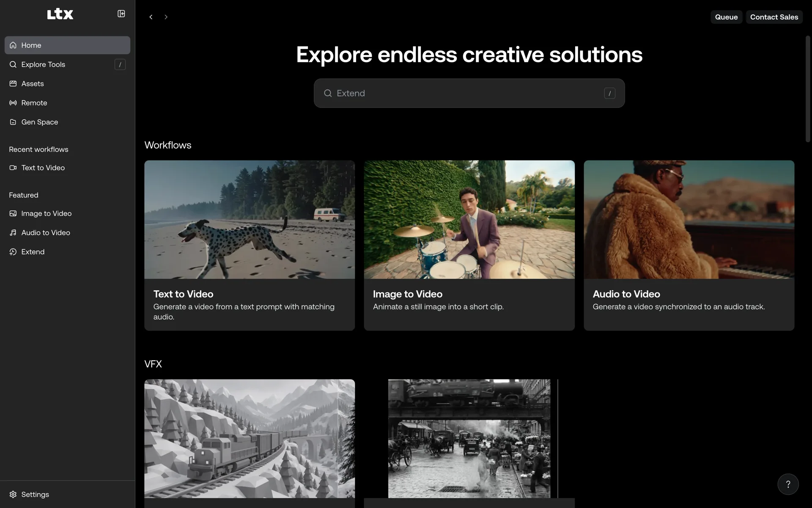Open the Queue button
812x508 pixels.
[x=726, y=17]
